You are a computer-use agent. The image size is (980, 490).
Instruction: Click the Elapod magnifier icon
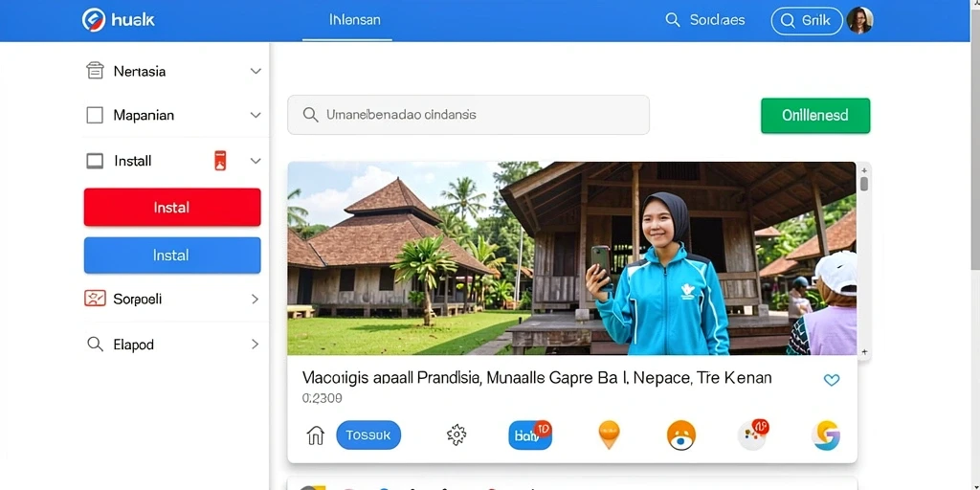pyautogui.click(x=95, y=344)
